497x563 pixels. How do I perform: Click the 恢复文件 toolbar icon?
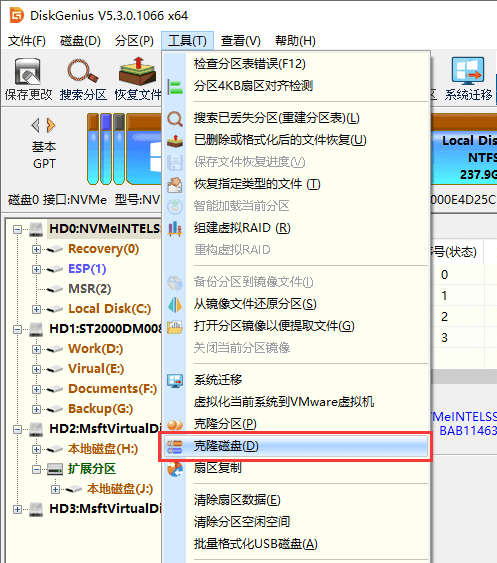coord(138,71)
